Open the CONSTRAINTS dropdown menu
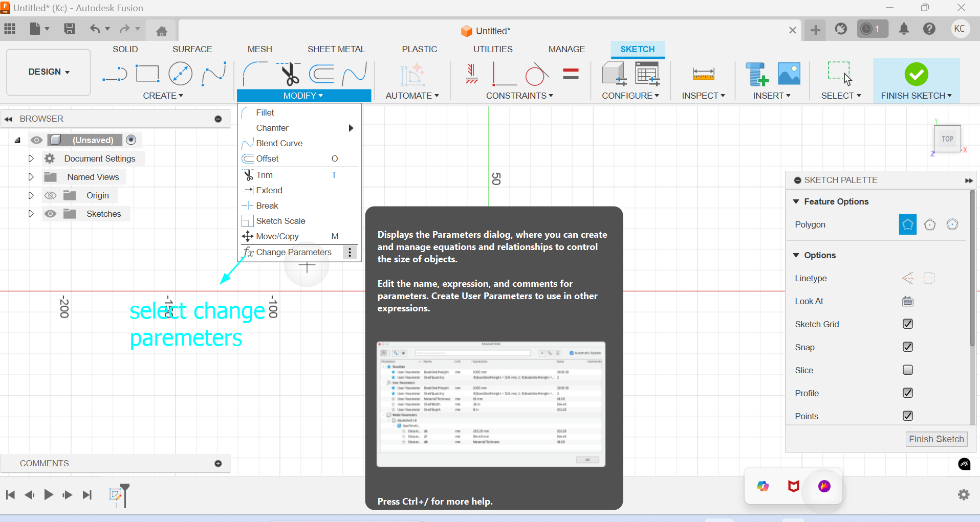980x522 pixels. [x=519, y=96]
